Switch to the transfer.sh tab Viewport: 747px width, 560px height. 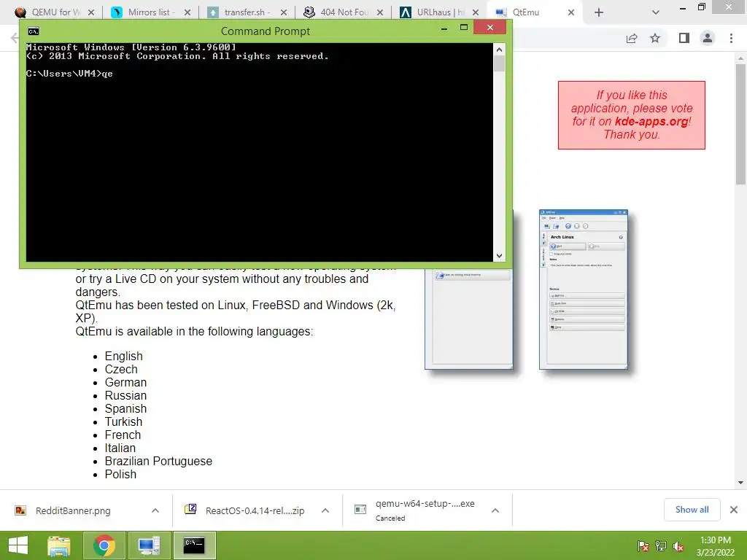coord(247,12)
